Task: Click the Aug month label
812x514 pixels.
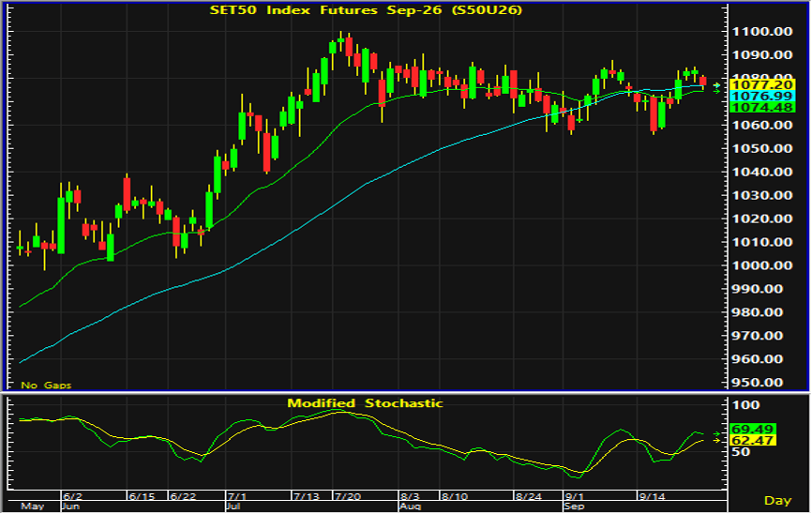Action: coord(410,506)
